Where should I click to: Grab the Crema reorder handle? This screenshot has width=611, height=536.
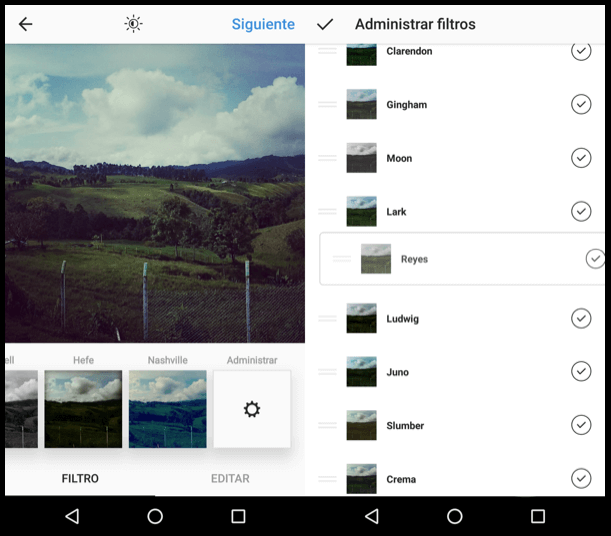pos(327,478)
